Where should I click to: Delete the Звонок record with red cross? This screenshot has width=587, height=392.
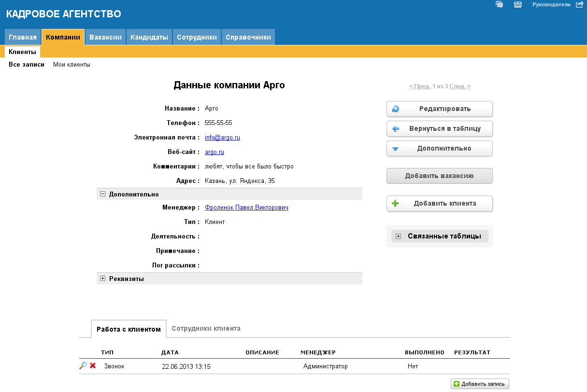(93, 366)
